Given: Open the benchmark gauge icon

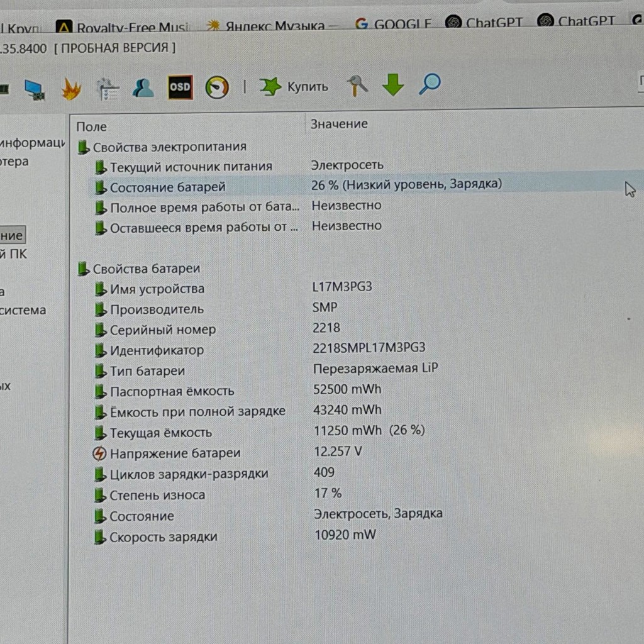Looking at the screenshot, I should point(217,87).
